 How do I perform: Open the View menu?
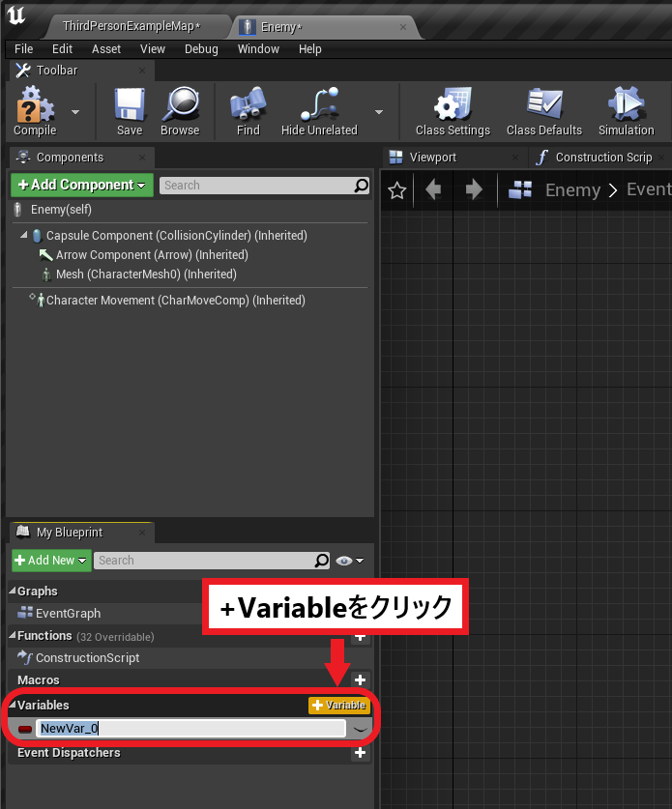click(x=153, y=49)
